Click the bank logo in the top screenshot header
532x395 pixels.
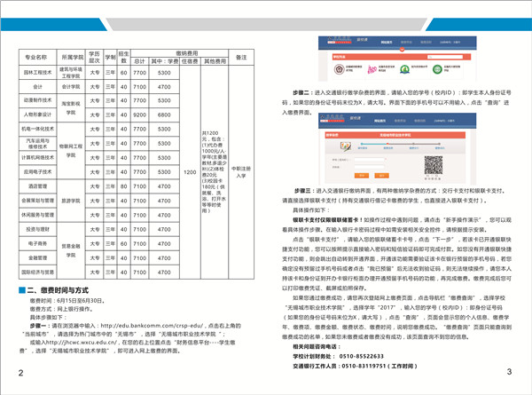pos(336,41)
